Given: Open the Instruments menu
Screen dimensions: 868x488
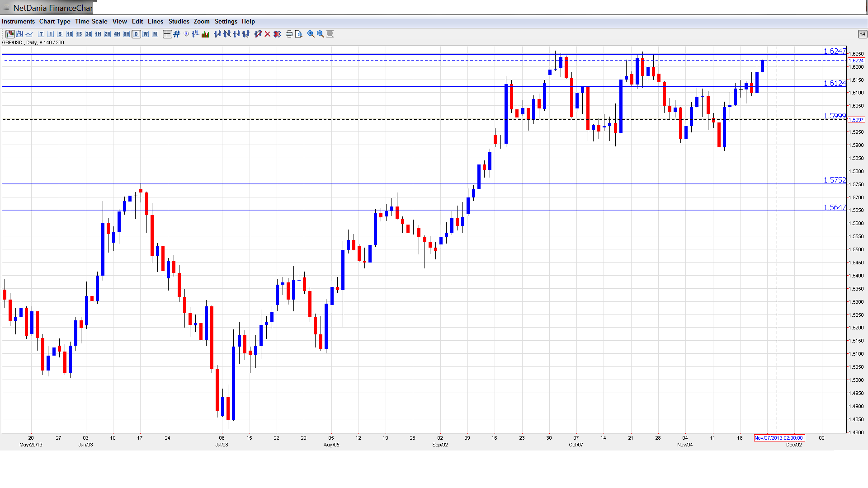Looking at the screenshot, I should point(18,21).
